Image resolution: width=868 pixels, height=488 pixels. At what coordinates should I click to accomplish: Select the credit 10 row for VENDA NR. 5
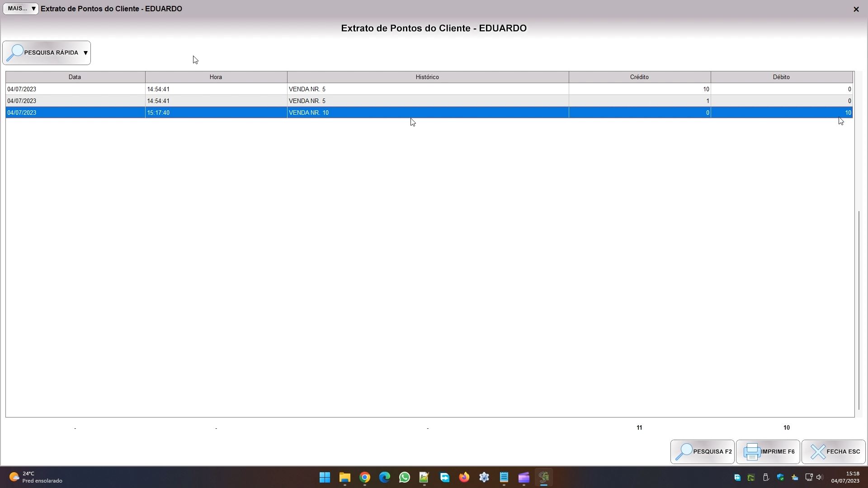click(429, 89)
